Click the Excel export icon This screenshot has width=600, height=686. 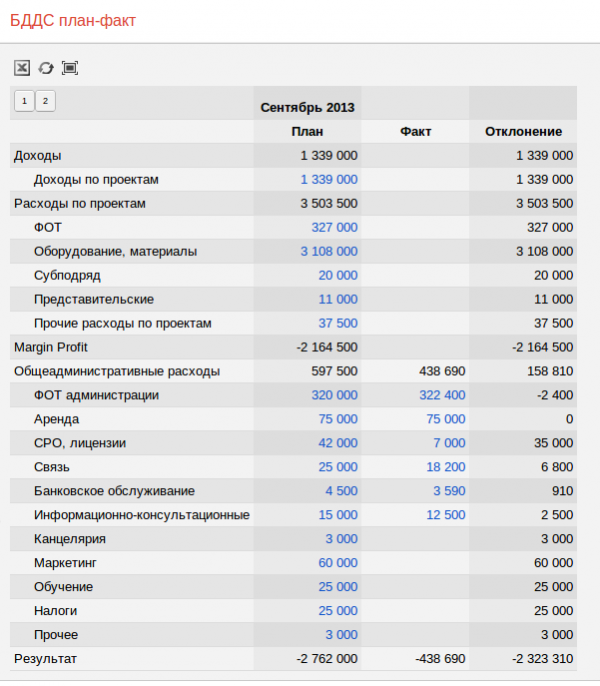(x=21, y=68)
